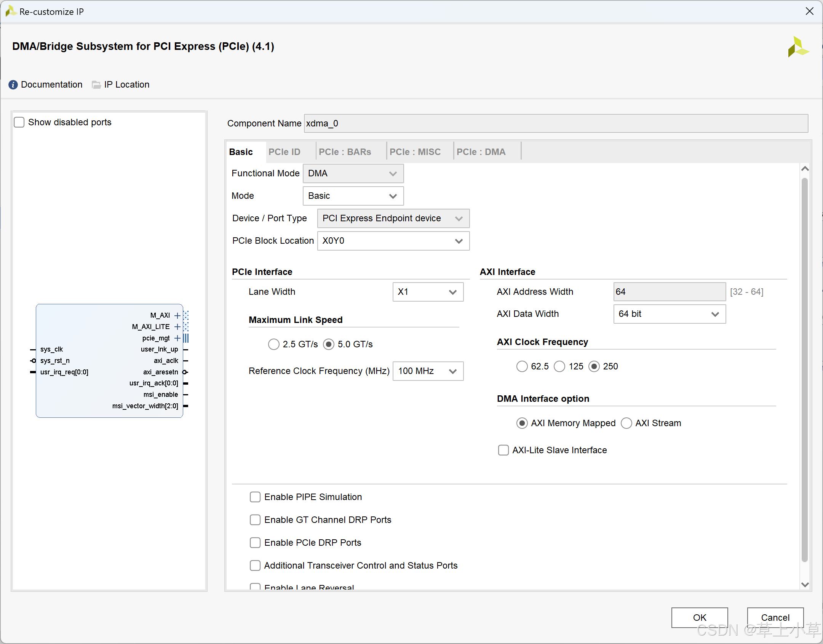Viewport: 823px width, 644px height.
Task: Open the AXI Data Width dropdown
Action: [669, 314]
